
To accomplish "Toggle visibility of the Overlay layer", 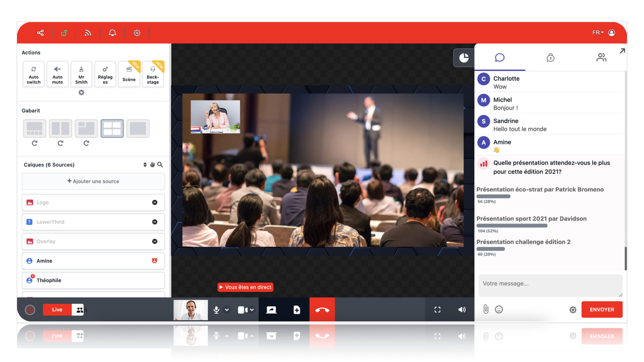I will point(155,241).
